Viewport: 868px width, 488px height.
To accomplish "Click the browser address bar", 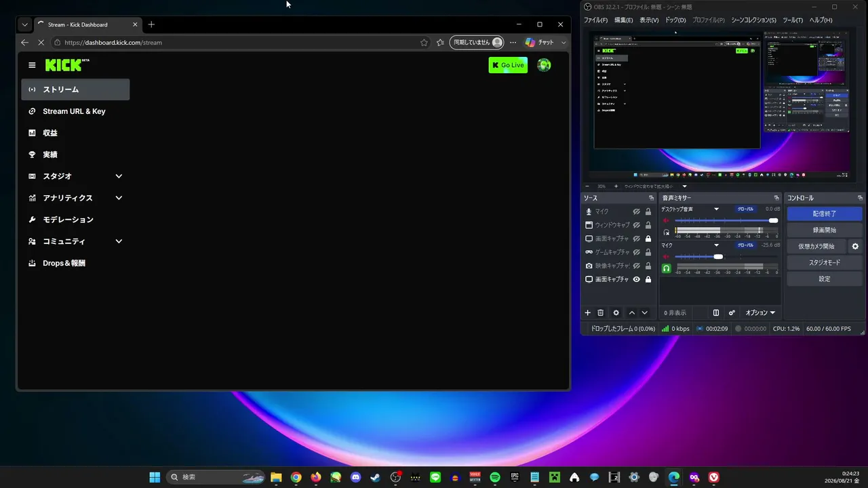I will (241, 42).
